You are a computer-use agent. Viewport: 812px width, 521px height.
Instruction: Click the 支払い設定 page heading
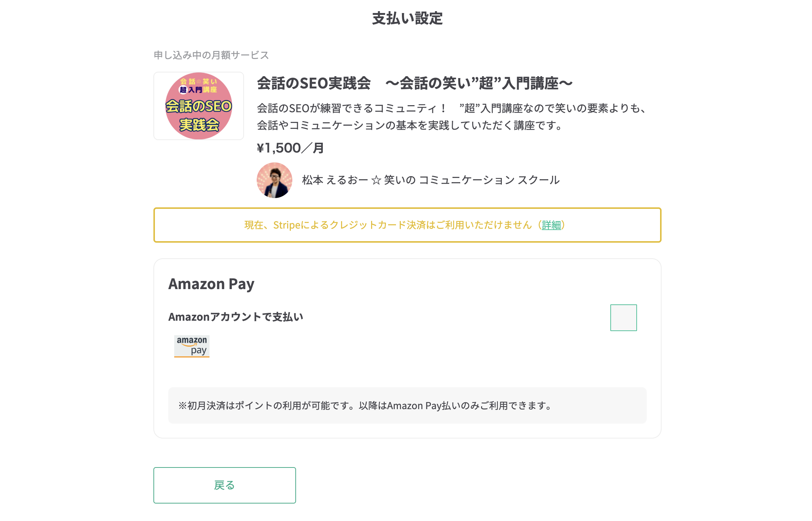[407, 18]
